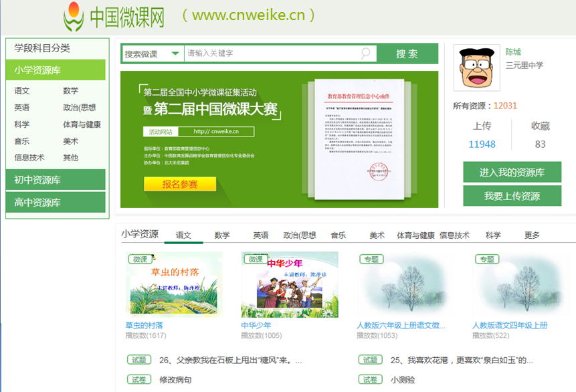Viewport: 576px width, 392px height.
Task: Click 试卷 tag beside 小测验
Action: coord(371,379)
